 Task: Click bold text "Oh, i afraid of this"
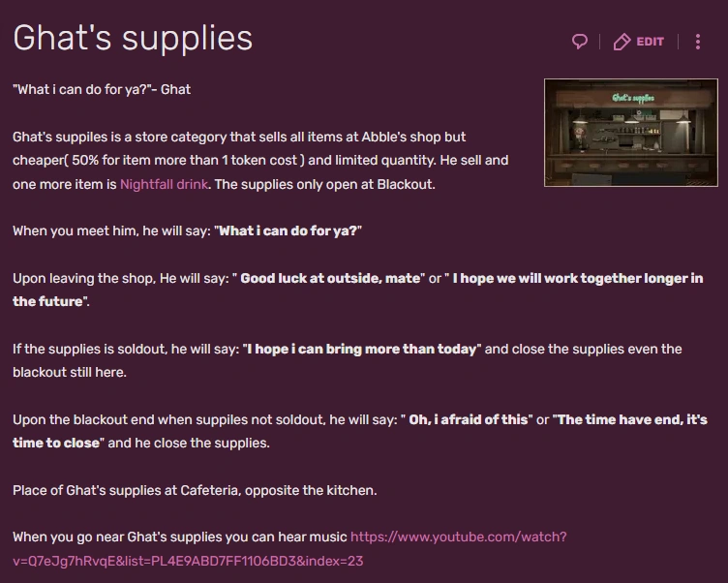(469, 419)
